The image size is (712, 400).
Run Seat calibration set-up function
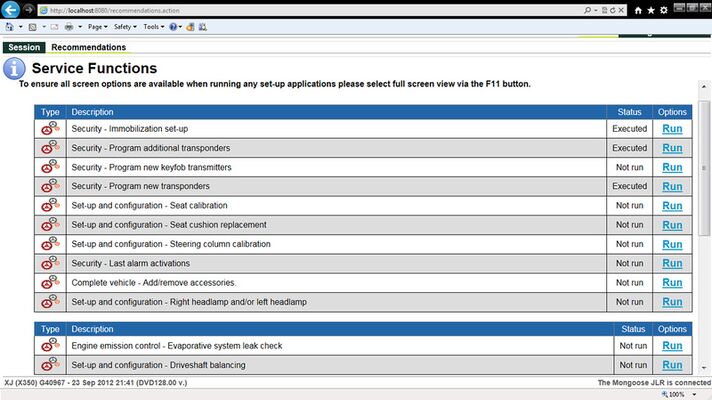click(x=672, y=206)
